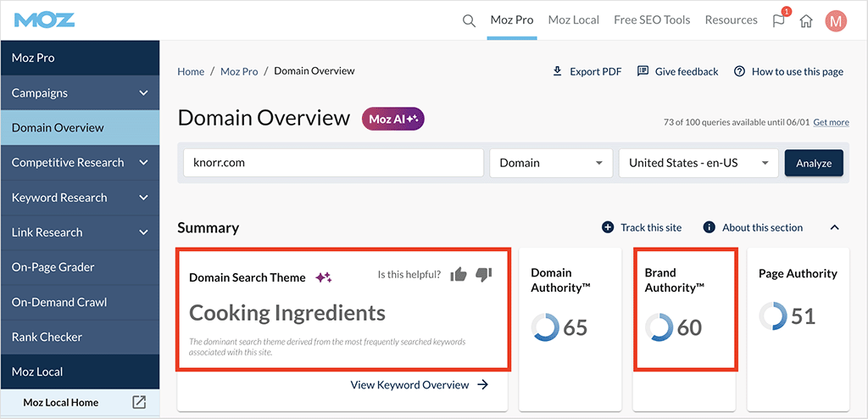Click the Home breadcrumb link

pyautogui.click(x=191, y=71)
